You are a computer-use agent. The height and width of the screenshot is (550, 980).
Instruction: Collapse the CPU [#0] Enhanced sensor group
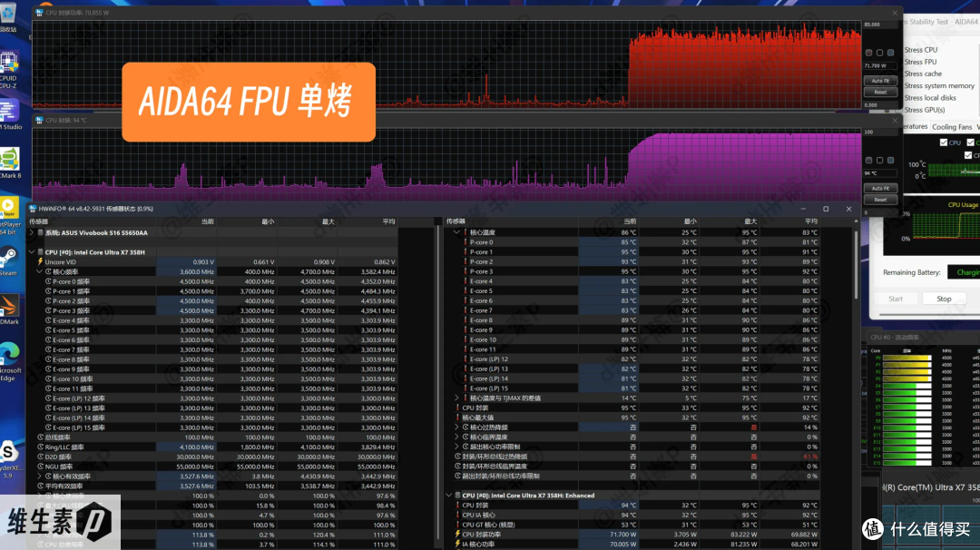pos(449,495)
